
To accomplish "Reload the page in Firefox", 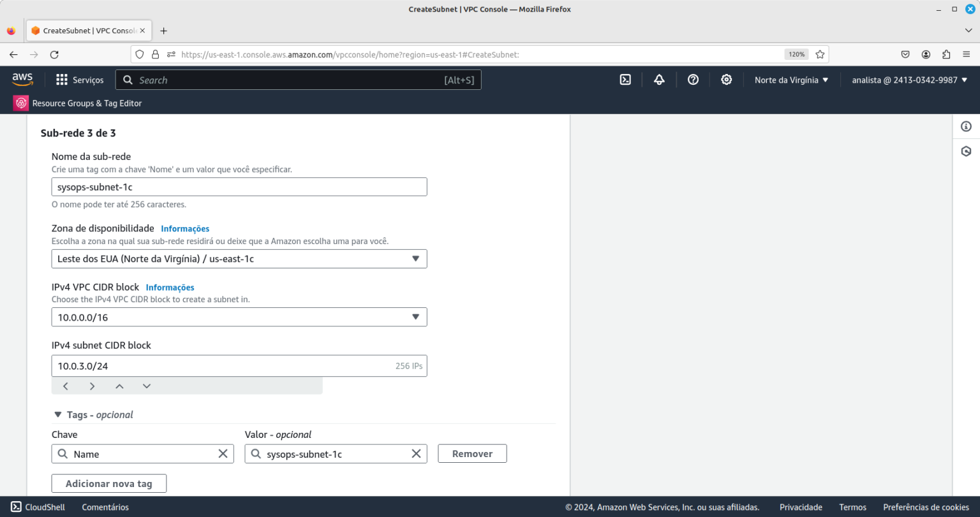I will tap(54, 54).
